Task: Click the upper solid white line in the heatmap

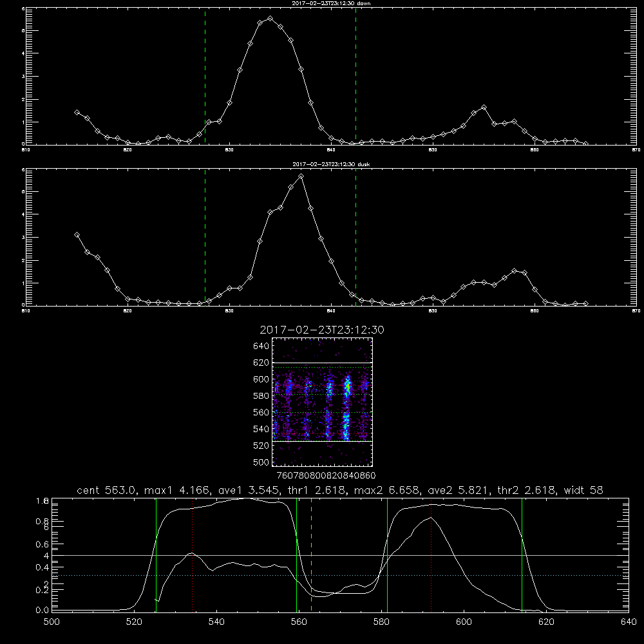Action: [x=323, y=363]
